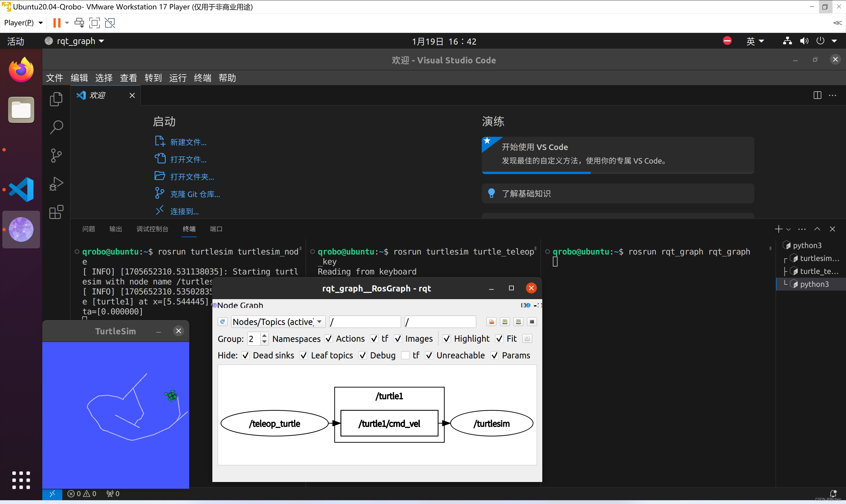Viewport: 846px width, 504px height.
Task: Adjust the Group stepper value in Node Graph
Action: [264, 338]
